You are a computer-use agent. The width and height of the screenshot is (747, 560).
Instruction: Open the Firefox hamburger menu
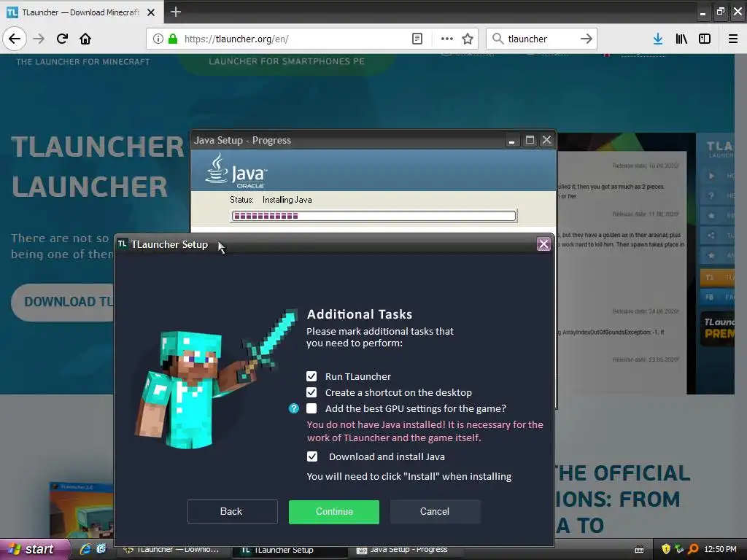pos(733,39)
